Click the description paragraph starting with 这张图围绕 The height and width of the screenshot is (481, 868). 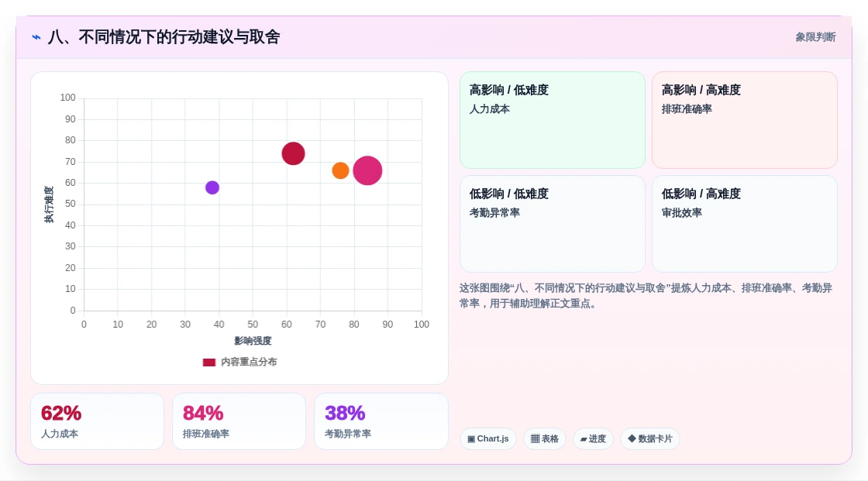click(646, 296)
